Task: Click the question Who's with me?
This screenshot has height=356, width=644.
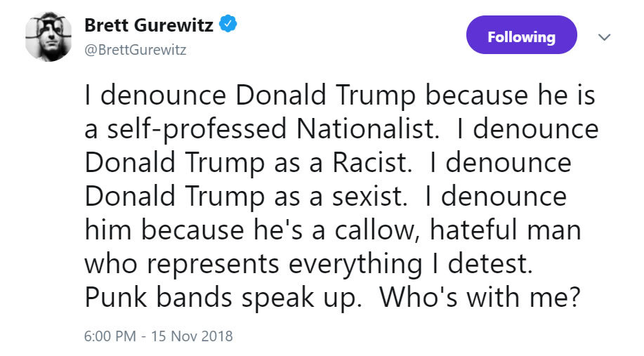Action: (x=480, y=298)
